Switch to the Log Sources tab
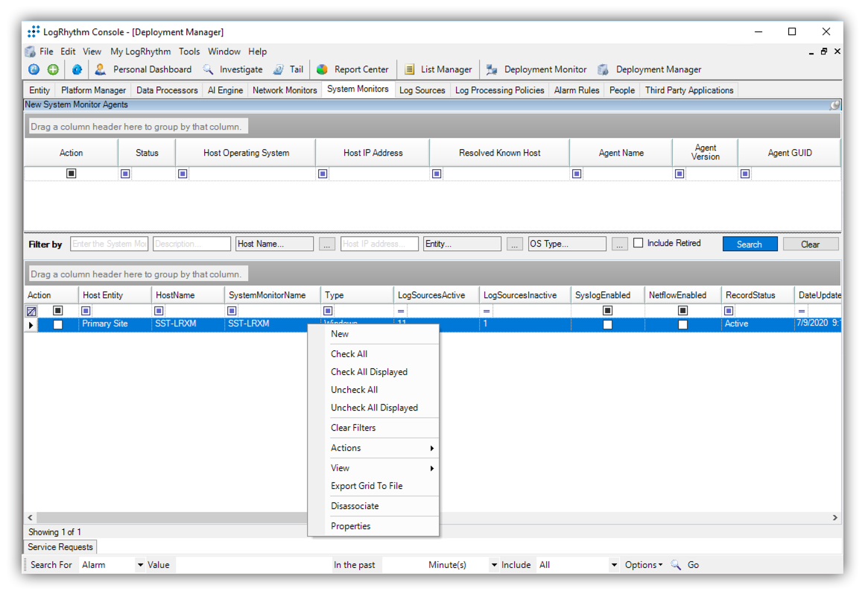The height and width of the screenshot is (597, 868). pos(422,90)
